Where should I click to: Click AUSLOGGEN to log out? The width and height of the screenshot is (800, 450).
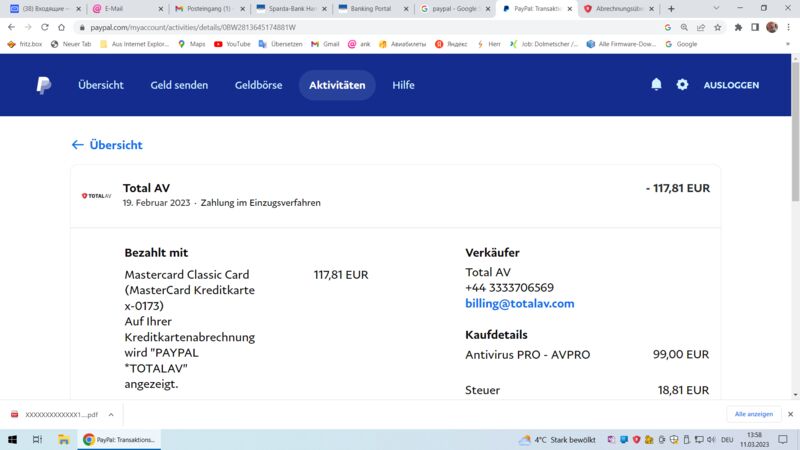(x=731, y=85)
